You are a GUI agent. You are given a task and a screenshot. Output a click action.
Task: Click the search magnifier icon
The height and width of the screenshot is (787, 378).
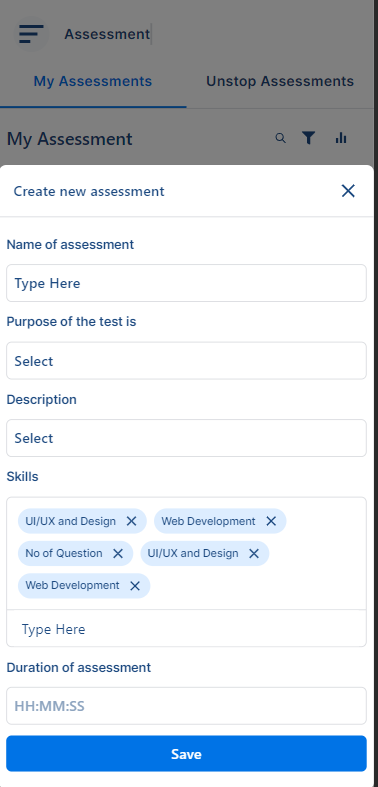(x=281, y=138)
